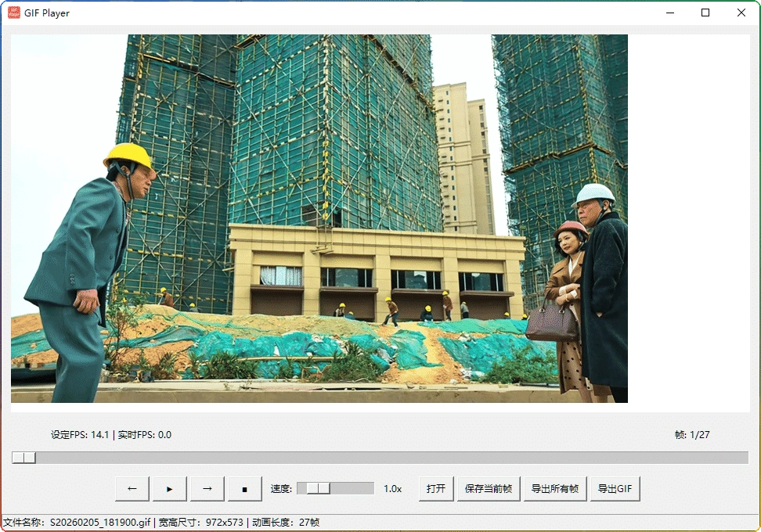Click the 1.0x speed label
Image resolution: width=761 pixels, height=532 pixels.
(392, 488)
